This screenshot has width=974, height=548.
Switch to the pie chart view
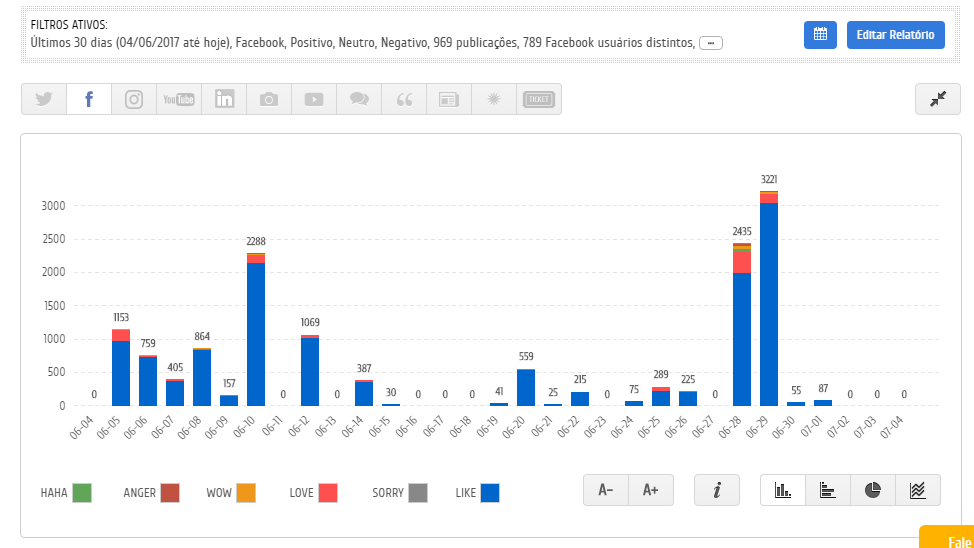[x=873, y=490]
